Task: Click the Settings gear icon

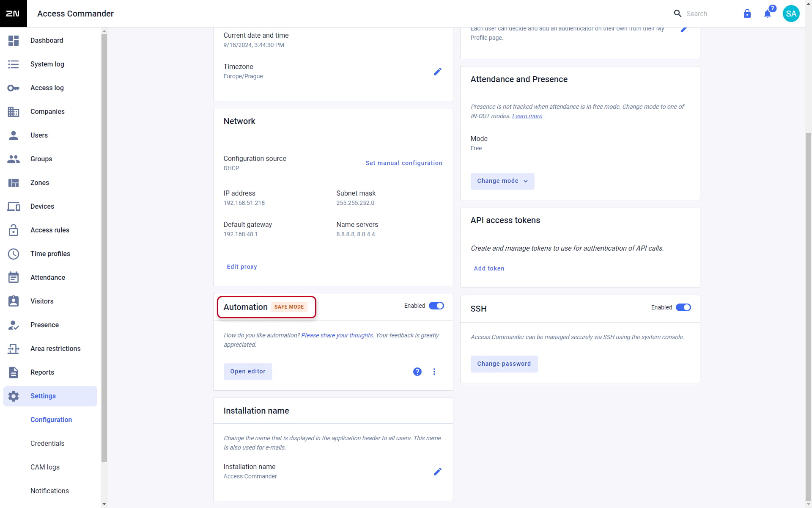Action: point(14,396)
